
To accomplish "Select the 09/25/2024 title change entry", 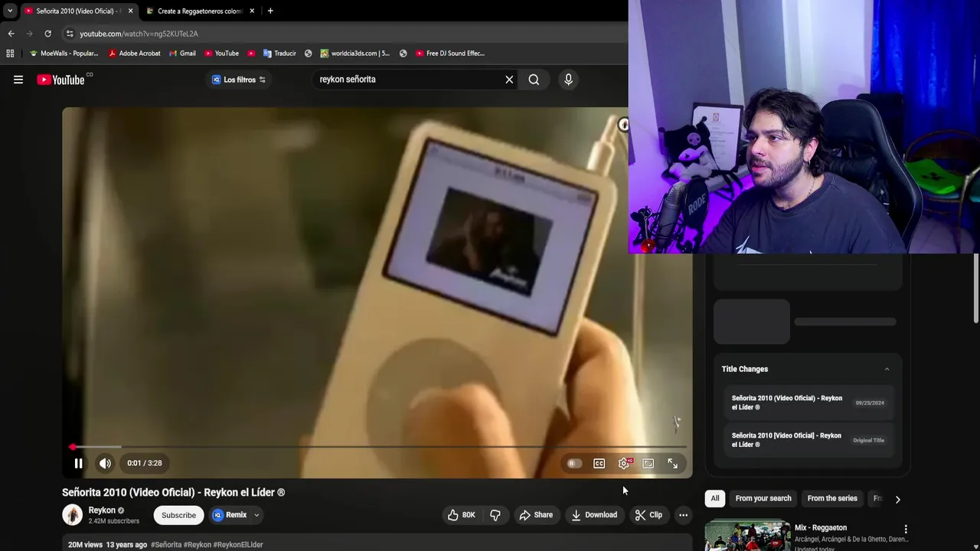I will tap(808, 403).
